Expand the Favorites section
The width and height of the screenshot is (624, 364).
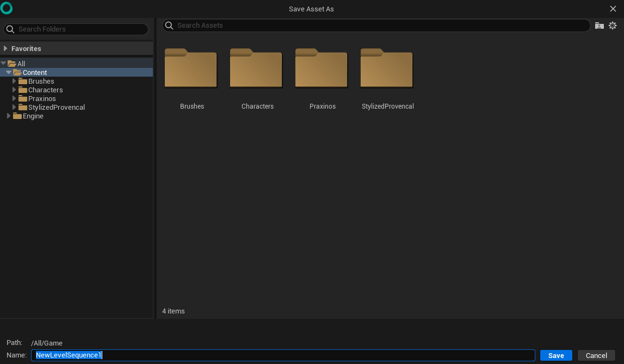[5, 48]
